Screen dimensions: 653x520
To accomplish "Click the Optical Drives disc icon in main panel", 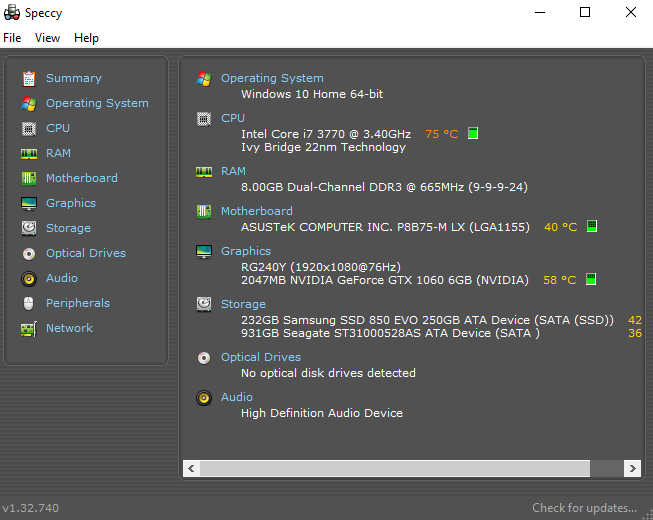I will [204, 358].
